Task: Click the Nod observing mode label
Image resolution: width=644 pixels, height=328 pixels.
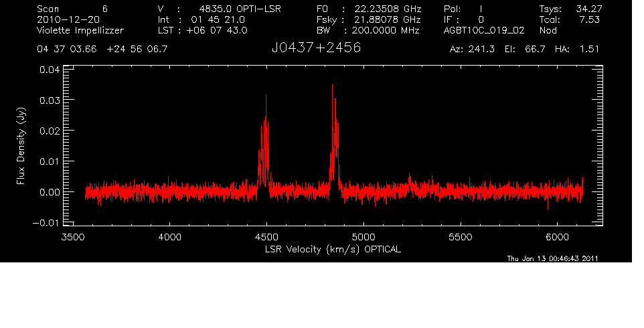Action: tap(549, 30)
